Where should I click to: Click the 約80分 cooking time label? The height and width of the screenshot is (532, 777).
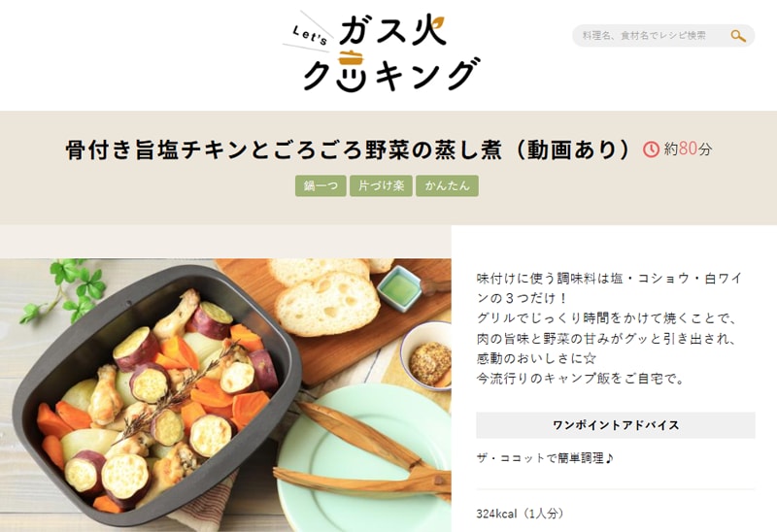688,149
